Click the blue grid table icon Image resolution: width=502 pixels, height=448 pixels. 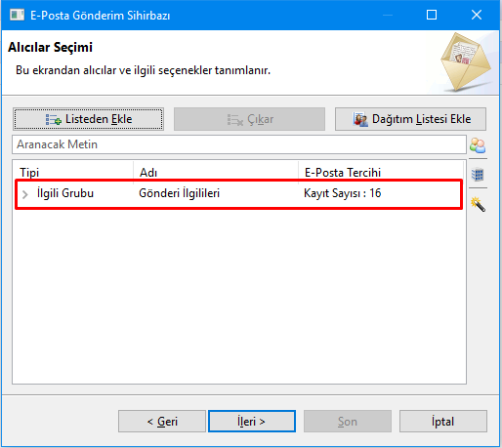pyautogui.click(x=478, y=175)
